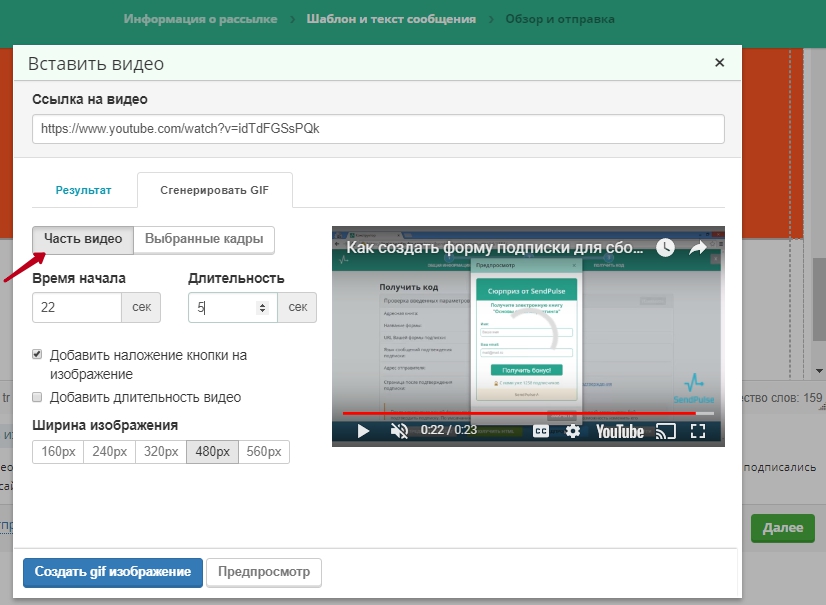This screenshot has width=826, height=605.
Task: Click the 0:22 / 0:23 time display
Action: pos(448,430)
